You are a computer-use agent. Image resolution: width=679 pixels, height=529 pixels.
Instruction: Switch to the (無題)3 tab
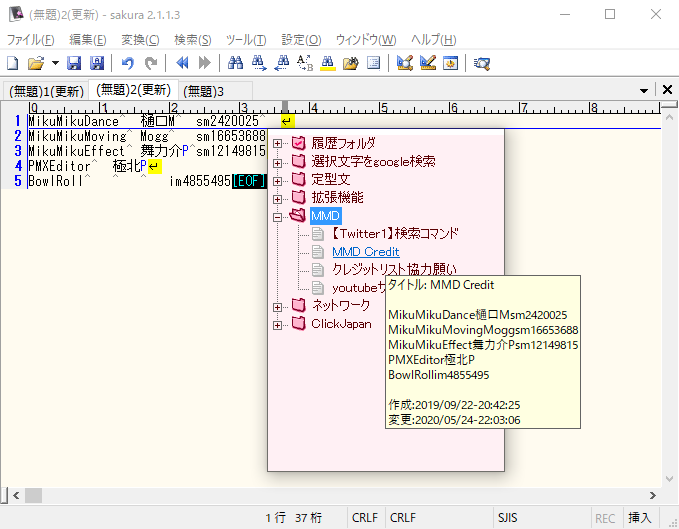click(x=204, y=91)
